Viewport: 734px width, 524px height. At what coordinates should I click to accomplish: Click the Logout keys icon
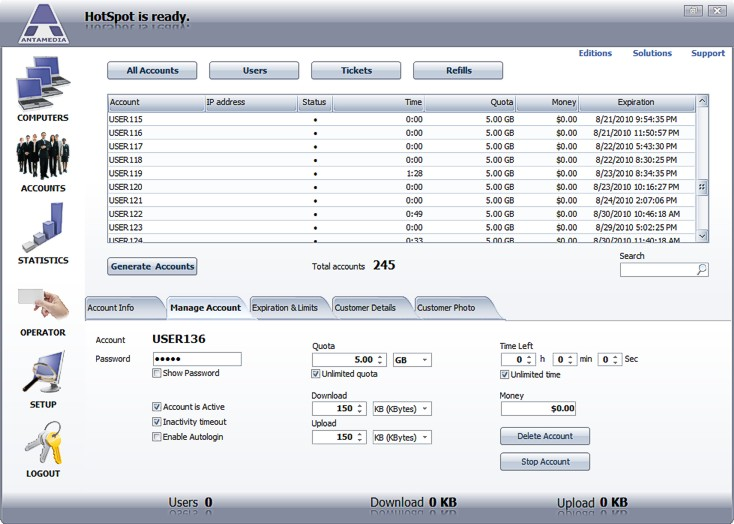43,443
